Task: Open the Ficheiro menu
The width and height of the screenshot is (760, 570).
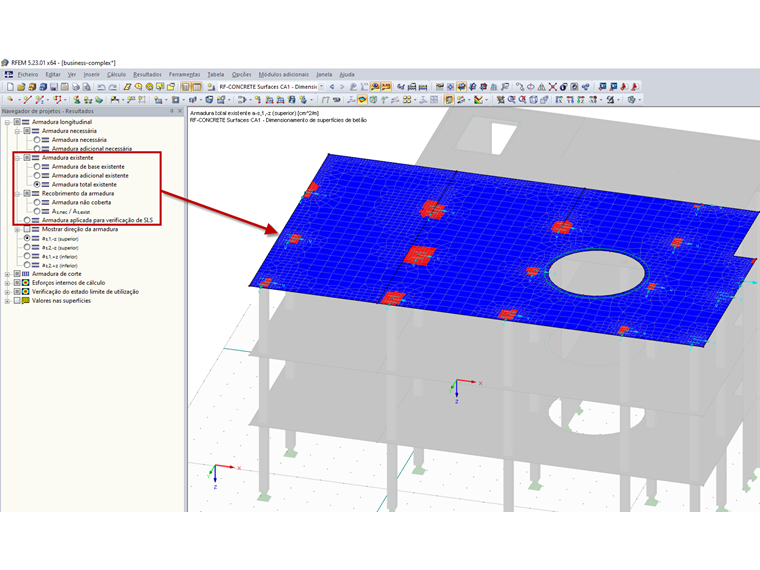Action: [28, 74]
